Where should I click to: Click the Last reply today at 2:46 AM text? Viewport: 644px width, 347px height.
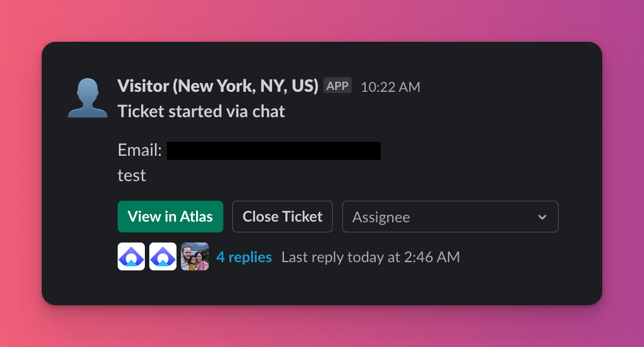coord(371,257)
